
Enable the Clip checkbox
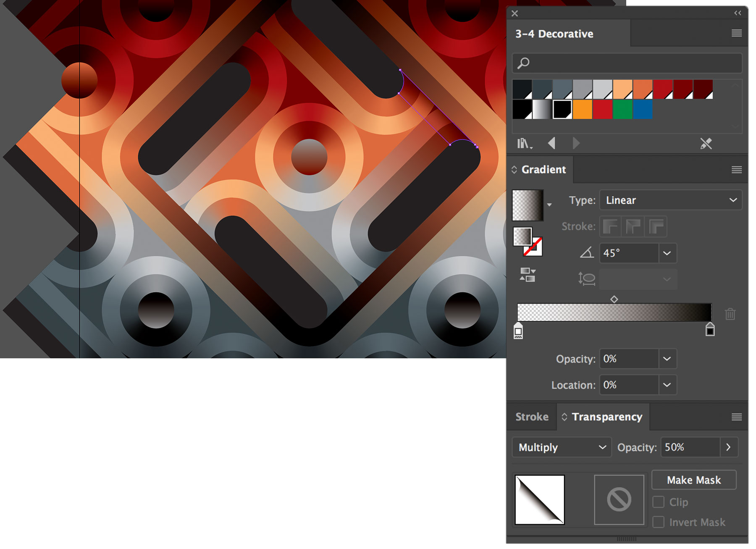(x=658, y=502)
